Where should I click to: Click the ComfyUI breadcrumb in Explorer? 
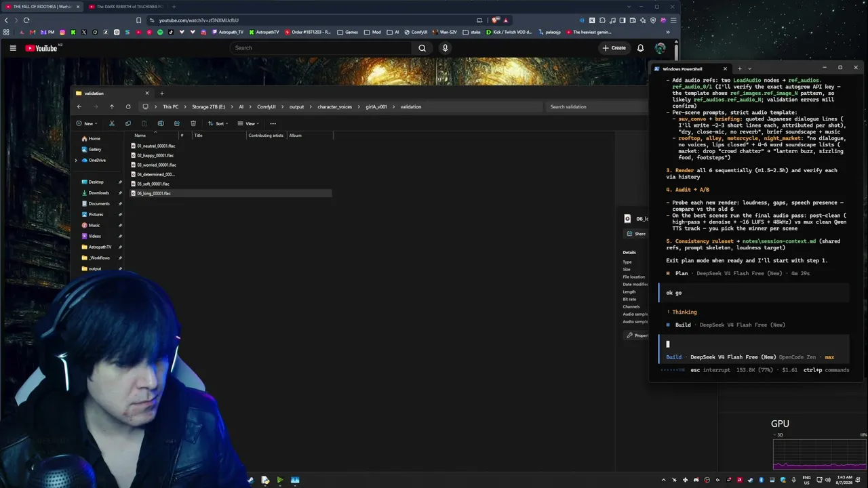266,106
